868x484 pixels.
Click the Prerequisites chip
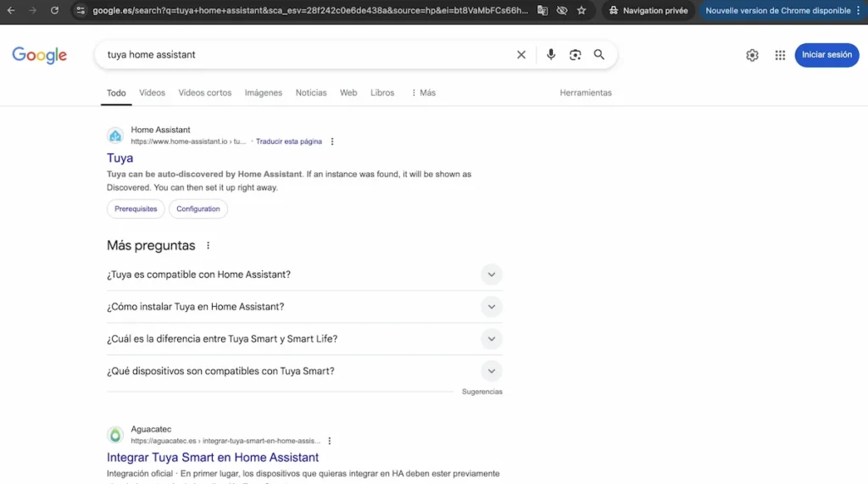(x=136, y=209)
